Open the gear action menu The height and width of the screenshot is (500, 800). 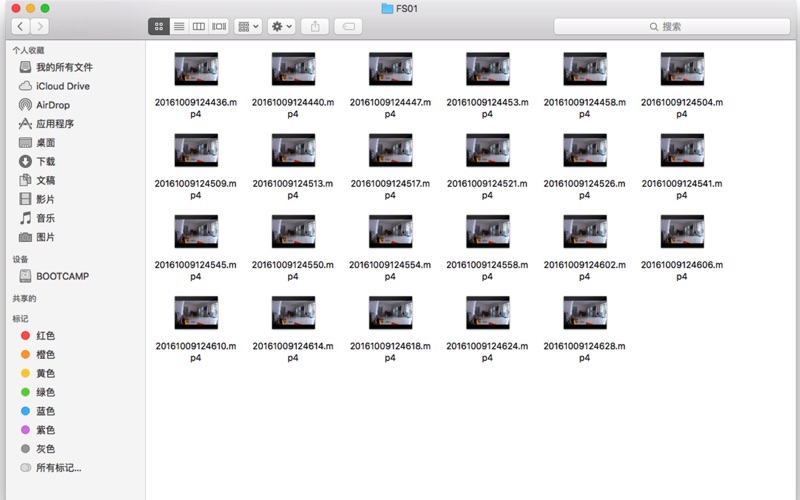coord(282,26)
